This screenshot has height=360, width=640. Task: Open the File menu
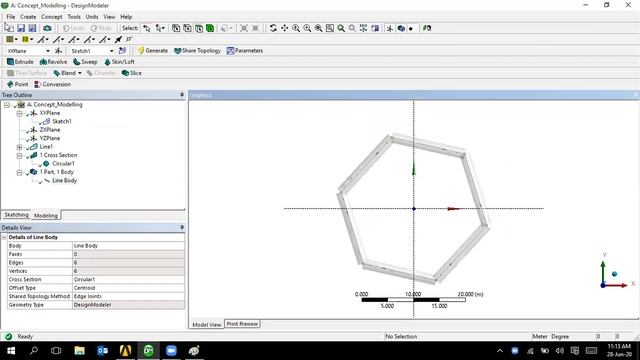click(11, 17)
